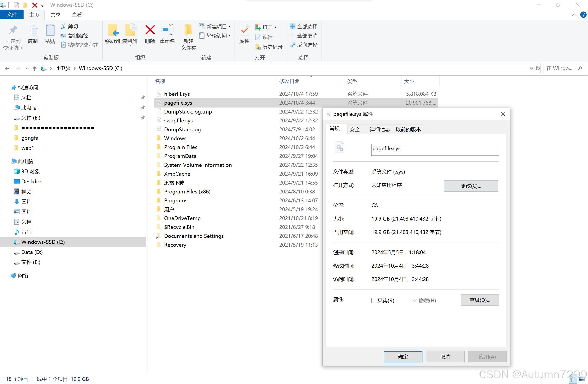Click the Select All icon

[292, 26]
